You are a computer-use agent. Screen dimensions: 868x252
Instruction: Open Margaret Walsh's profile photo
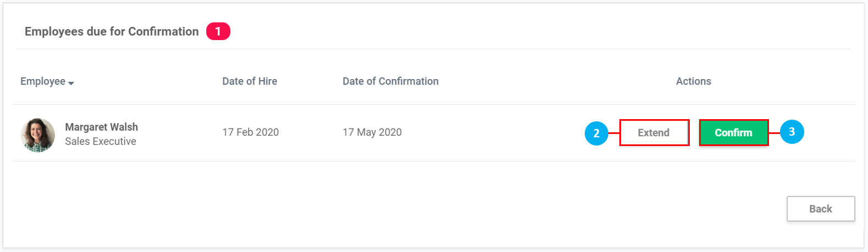(38, 135)
